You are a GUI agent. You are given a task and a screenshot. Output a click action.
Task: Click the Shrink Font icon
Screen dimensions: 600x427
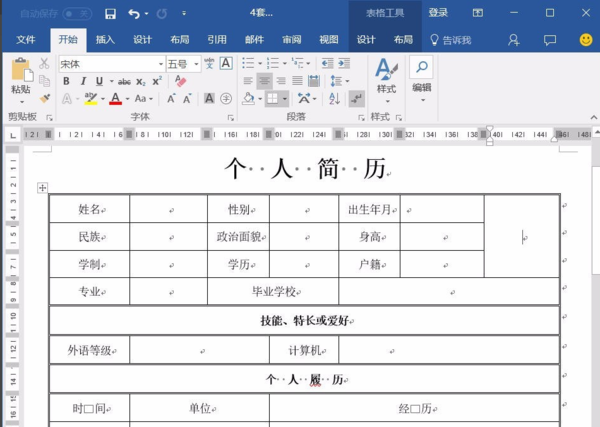(x=187, y=99)
